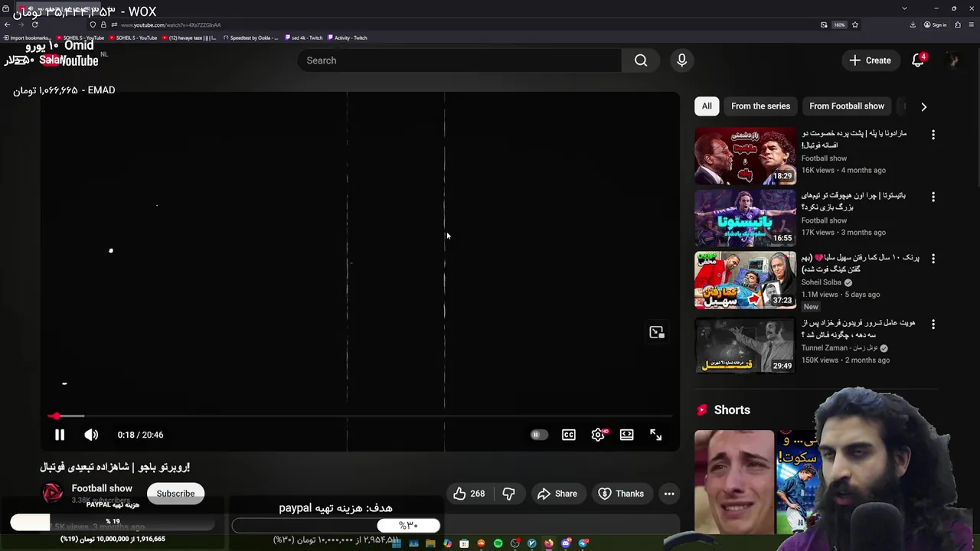Click the YouTube search field
Image resolution: width=980 pixels, height=551 pixels.
pyautogui.click(x=459, y=60)
